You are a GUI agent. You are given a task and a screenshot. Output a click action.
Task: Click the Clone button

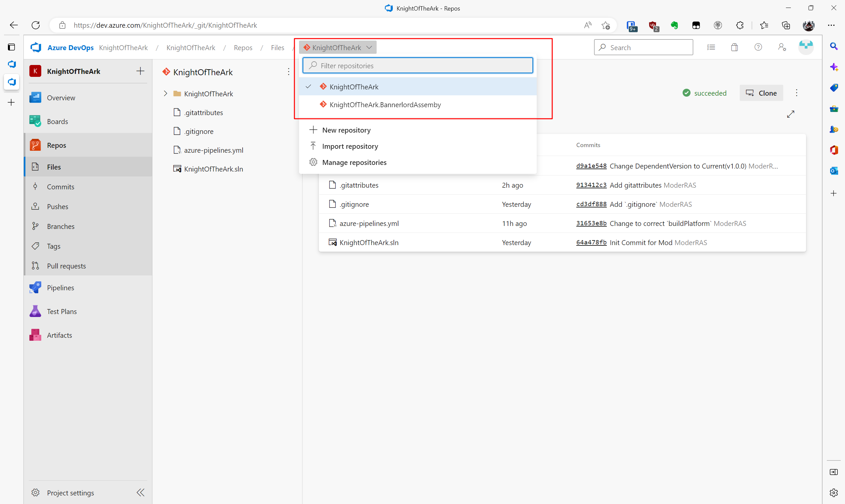click(761, 93)
